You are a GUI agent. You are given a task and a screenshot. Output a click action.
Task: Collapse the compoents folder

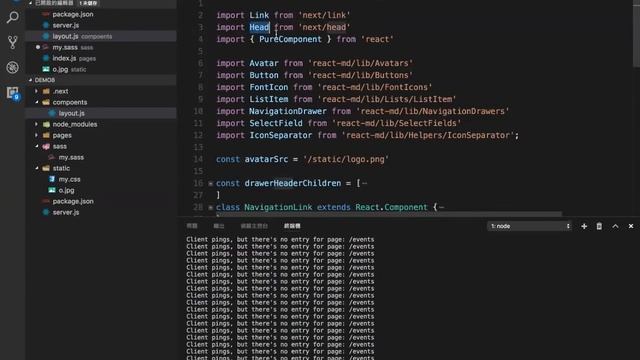pos(36,102)
